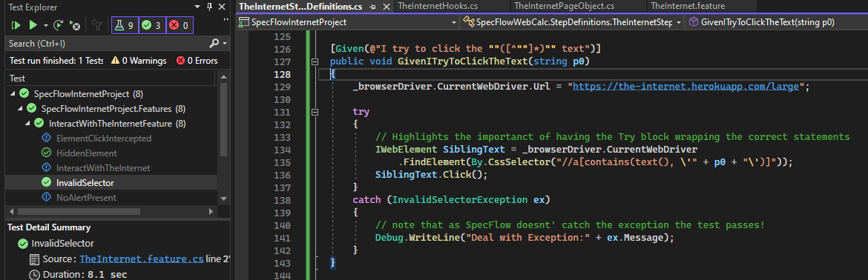
Task: Select the NoAlertPresent test
Action: click(x=86, y=197)
